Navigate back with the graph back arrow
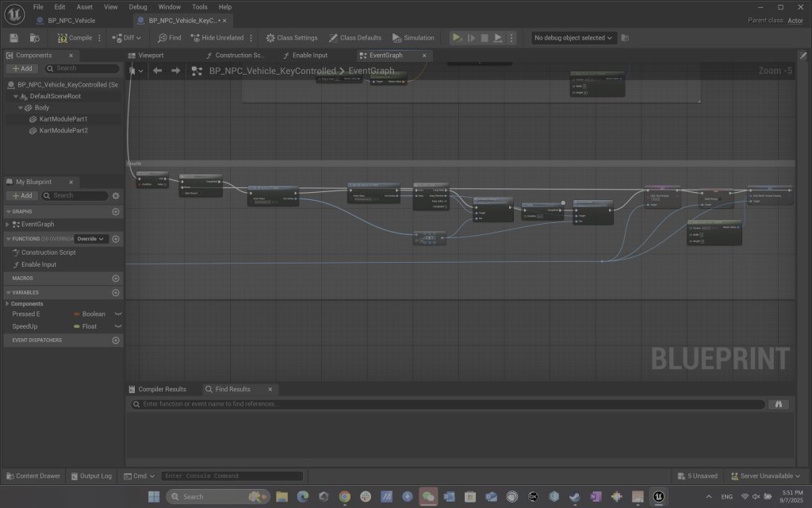Image resolution: width=812 pixels, height=508 pixels. pyautogui.click(x=157, y=71)
